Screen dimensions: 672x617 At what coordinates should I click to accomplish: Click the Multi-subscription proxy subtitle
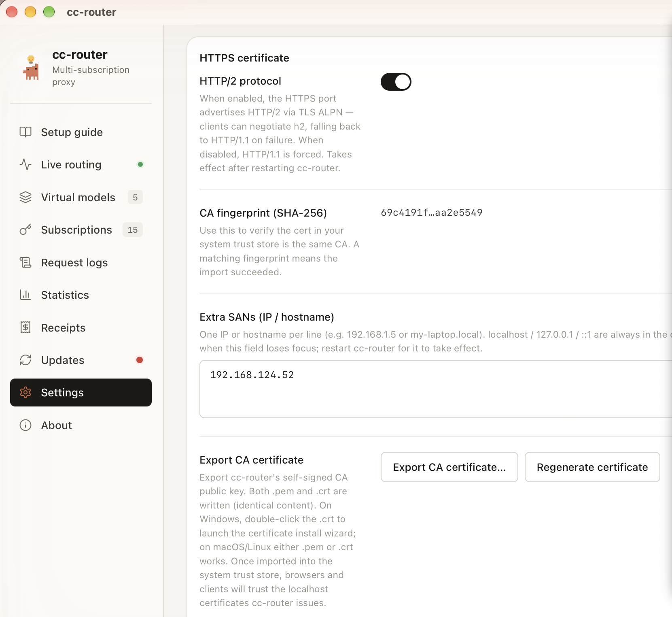click(91, 76)
